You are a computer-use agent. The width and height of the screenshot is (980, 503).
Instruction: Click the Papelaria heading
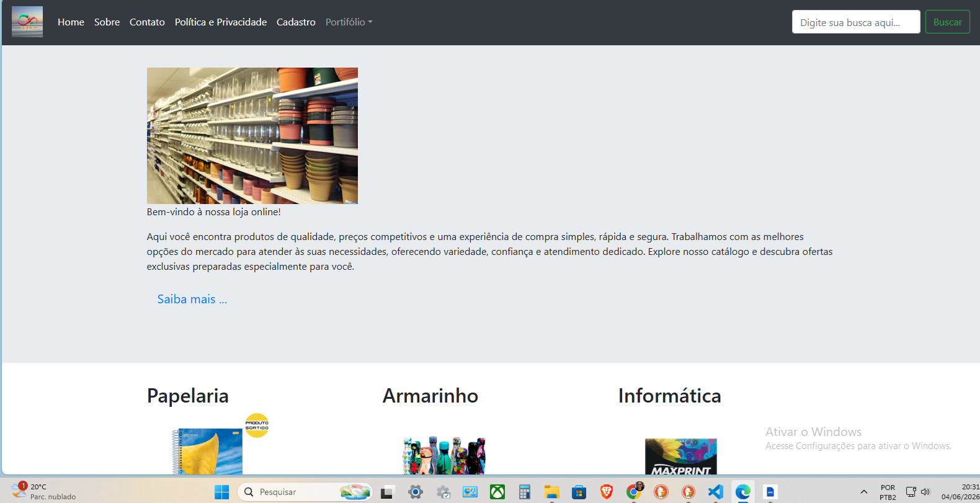(188, 396)
